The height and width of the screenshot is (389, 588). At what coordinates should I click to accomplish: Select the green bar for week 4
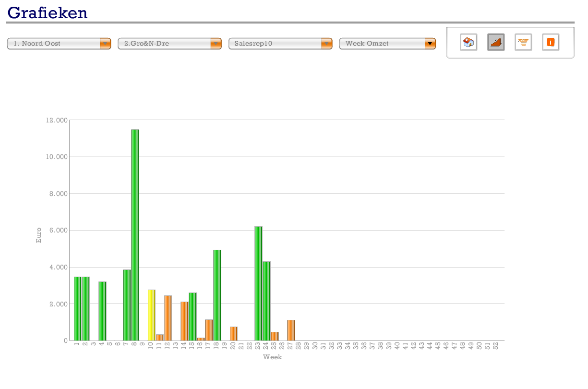[102, 311]
